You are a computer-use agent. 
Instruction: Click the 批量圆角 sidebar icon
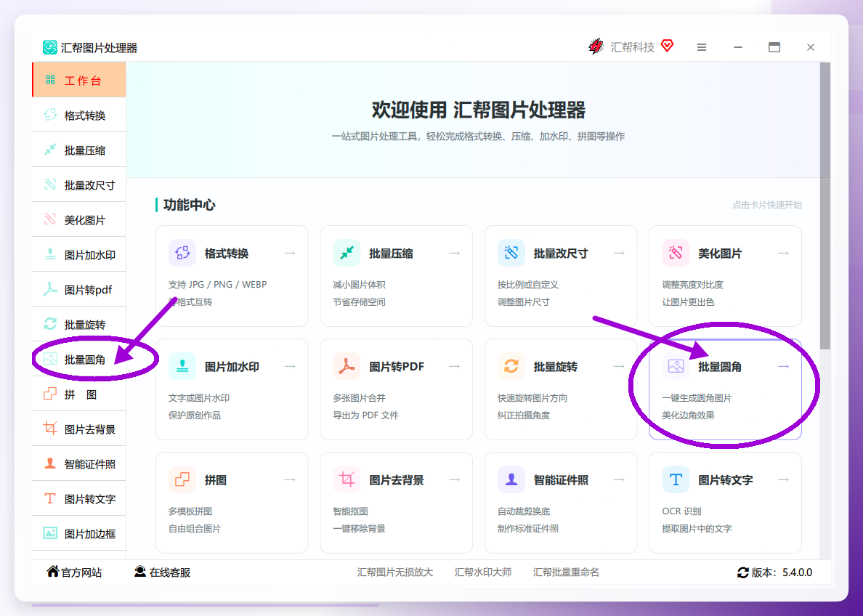(50, 359)
